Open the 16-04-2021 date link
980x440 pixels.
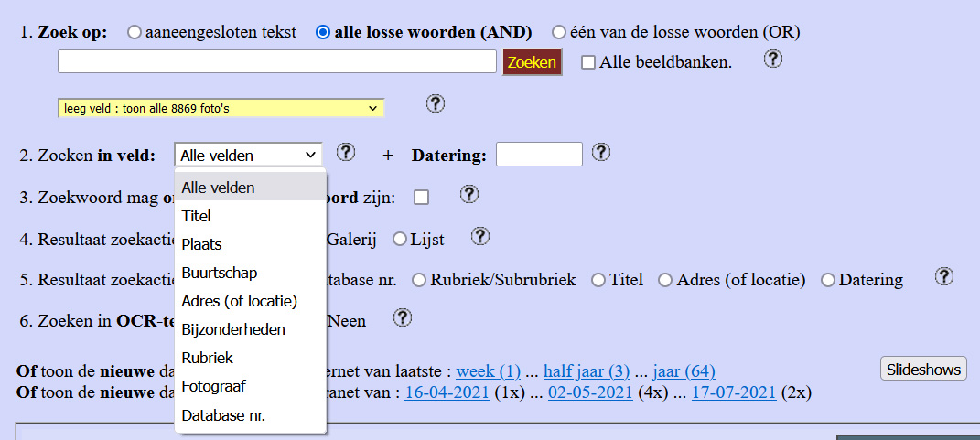click(447, 393)
